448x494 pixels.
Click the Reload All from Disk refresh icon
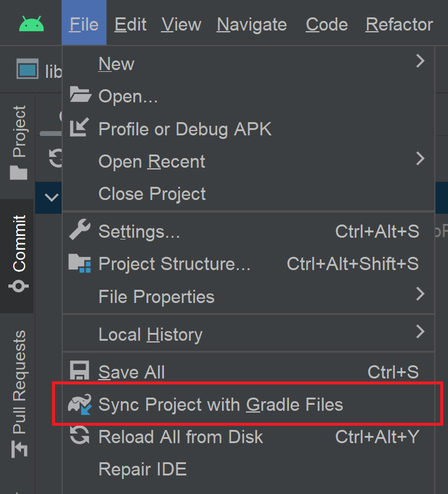pyautogui.click(x=80, y=437)
